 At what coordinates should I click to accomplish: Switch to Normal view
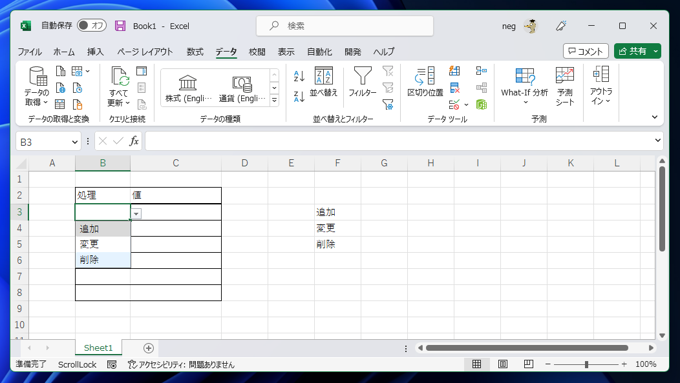[x=476, y=364]
